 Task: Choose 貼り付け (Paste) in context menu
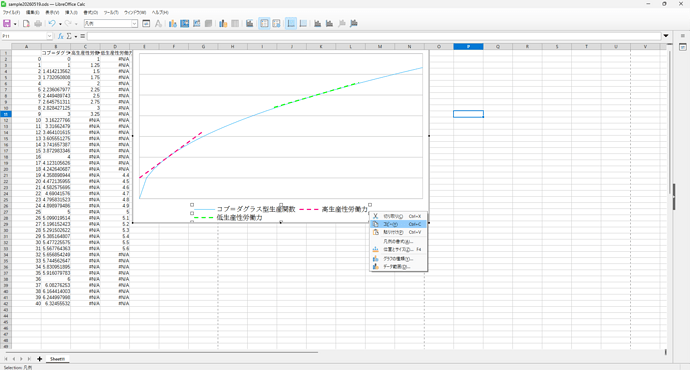click(398, 232)
